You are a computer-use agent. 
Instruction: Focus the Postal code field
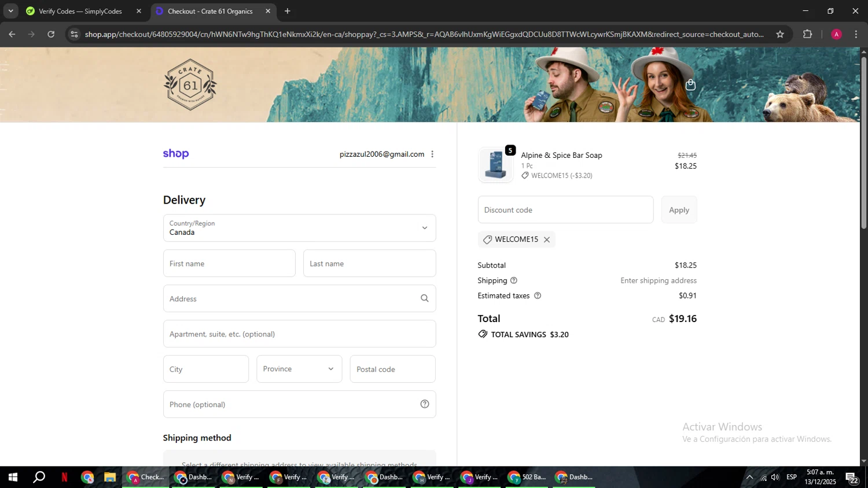(392, 369)
